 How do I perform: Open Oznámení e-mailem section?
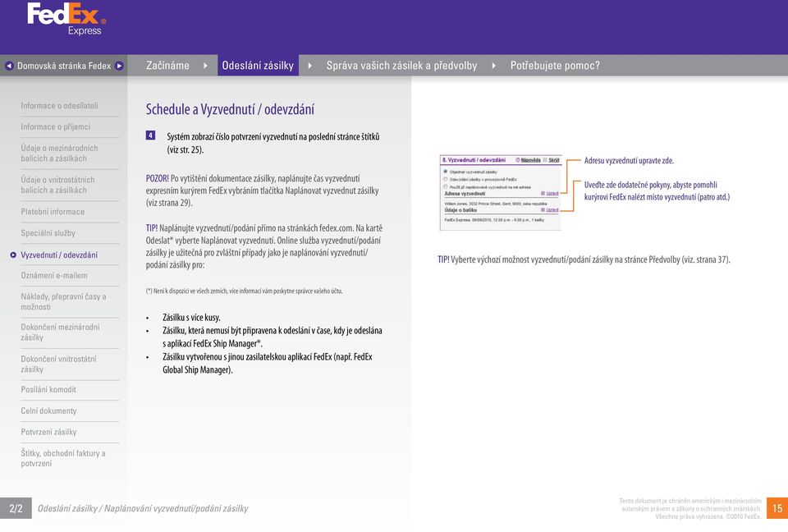coord(54,276)
